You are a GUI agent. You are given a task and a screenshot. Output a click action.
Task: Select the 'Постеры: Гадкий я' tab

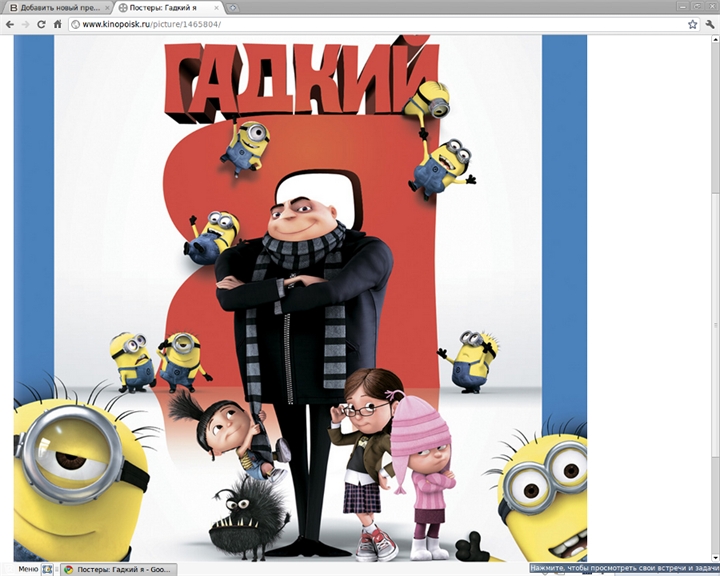[x=169, y=8]
